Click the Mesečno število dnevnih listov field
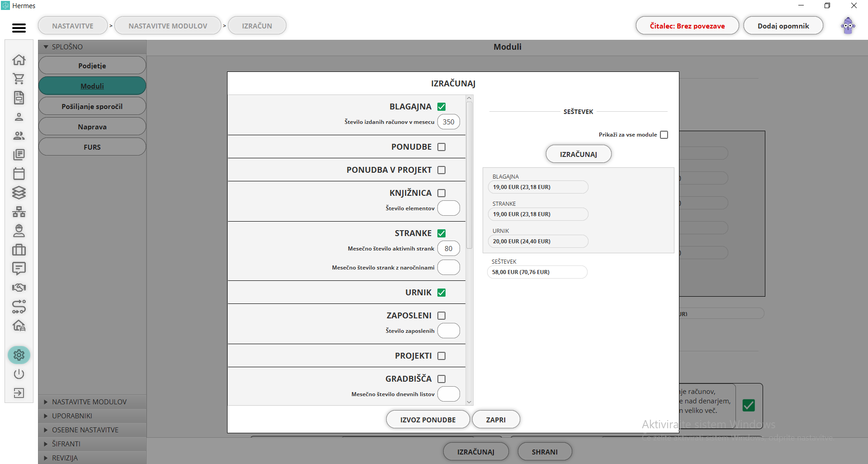 pyautogui.click(x=449, y=394)
